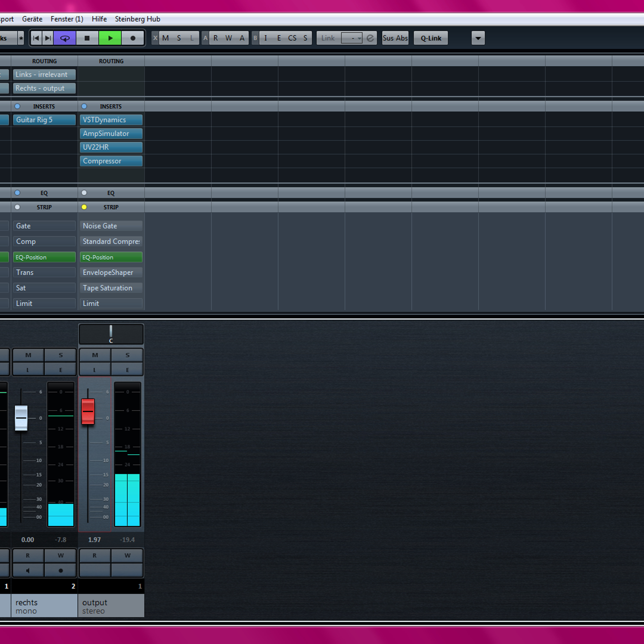Click the Q-Link button
The image size is (644, 644).
click(430, 38)
